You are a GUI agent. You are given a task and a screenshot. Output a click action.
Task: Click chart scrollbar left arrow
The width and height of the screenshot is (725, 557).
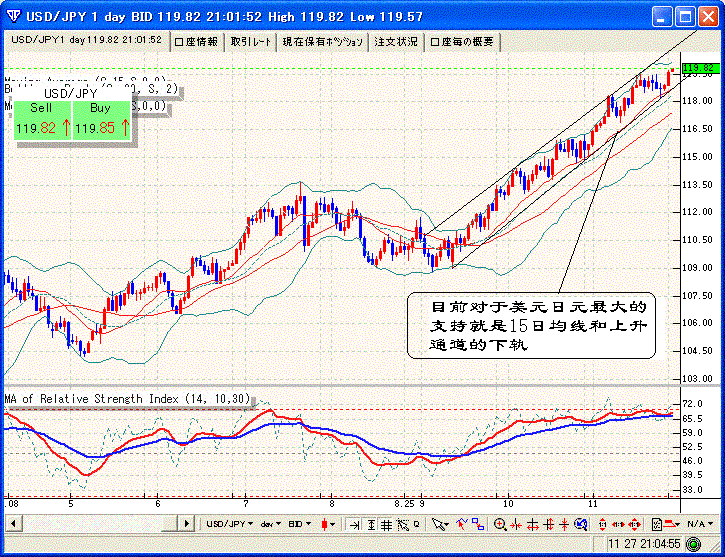(13, 524)
